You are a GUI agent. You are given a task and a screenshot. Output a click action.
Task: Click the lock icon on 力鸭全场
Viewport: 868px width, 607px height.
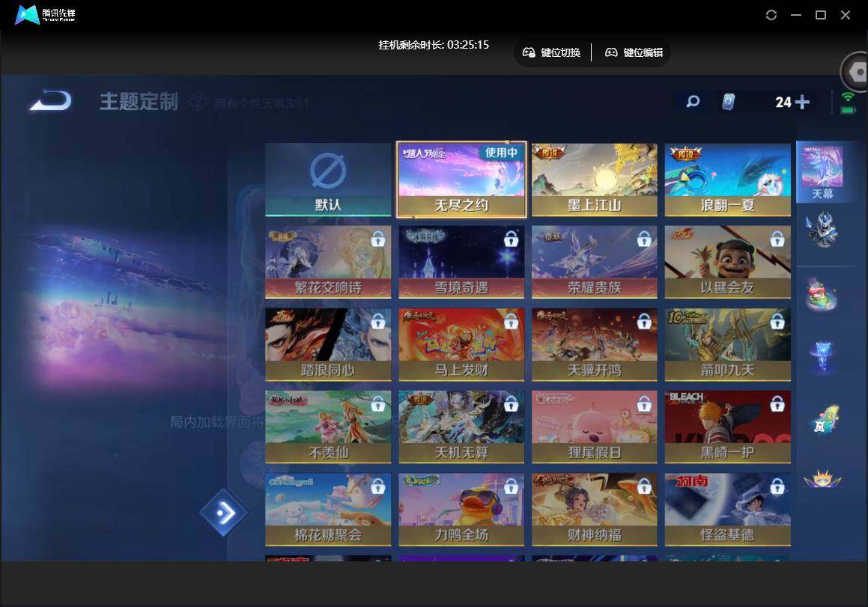click(511, 486)
